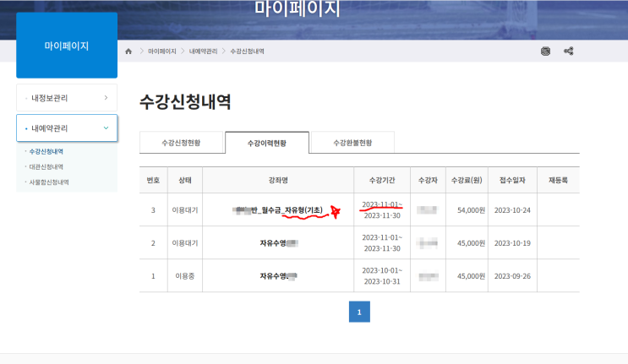Click the 수강료(원) column header
Viewport: 628px width, 364px height.
[467, 180]
